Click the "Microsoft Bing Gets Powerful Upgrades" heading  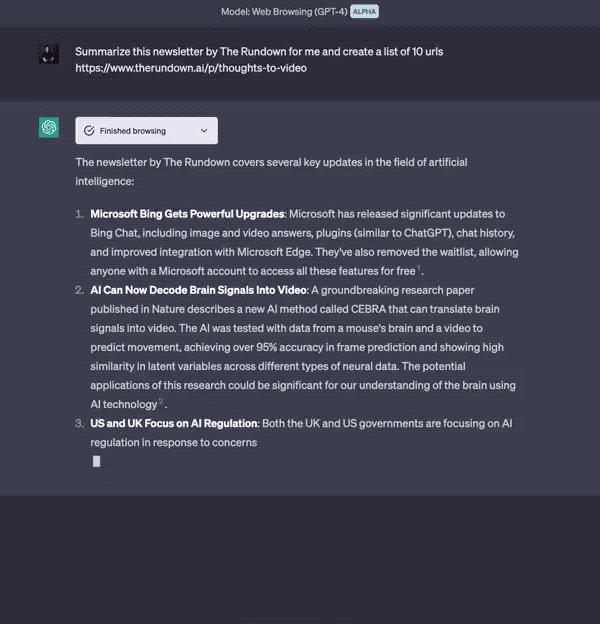pyautogui.click(x=187, y=214)
